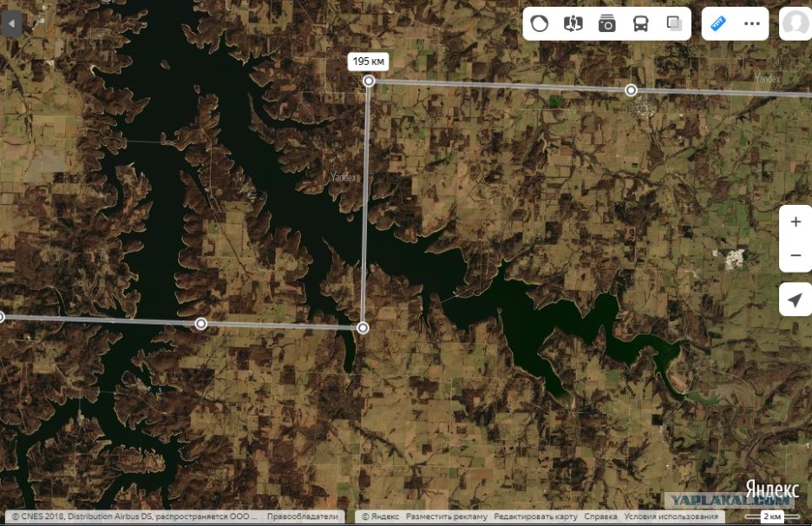Open the Условия использования link
Screen dimensions: 812x526
671,516
